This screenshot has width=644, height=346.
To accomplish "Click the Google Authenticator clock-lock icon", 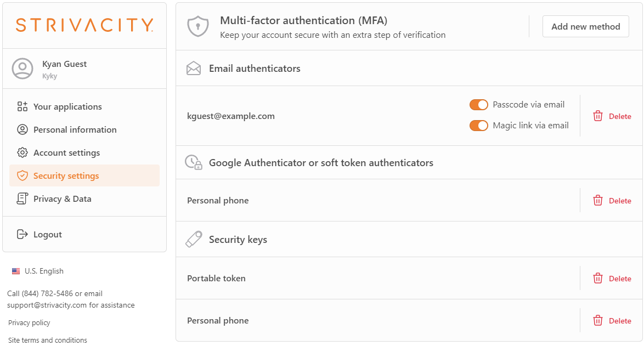I will coord(194,162).
